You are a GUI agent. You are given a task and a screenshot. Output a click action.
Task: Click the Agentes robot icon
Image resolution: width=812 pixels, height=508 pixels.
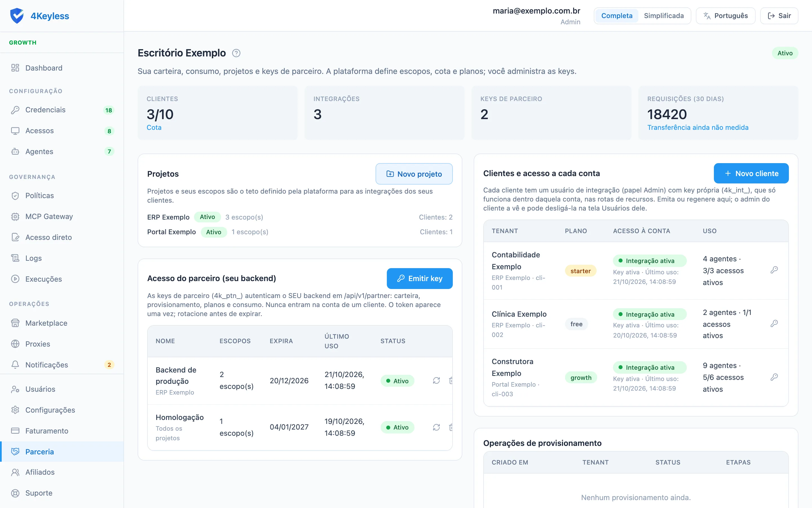15,152
